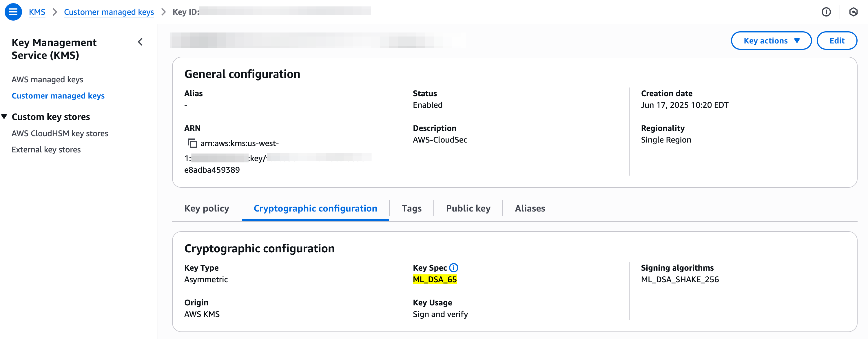Open External key stores

coord(46,150)
